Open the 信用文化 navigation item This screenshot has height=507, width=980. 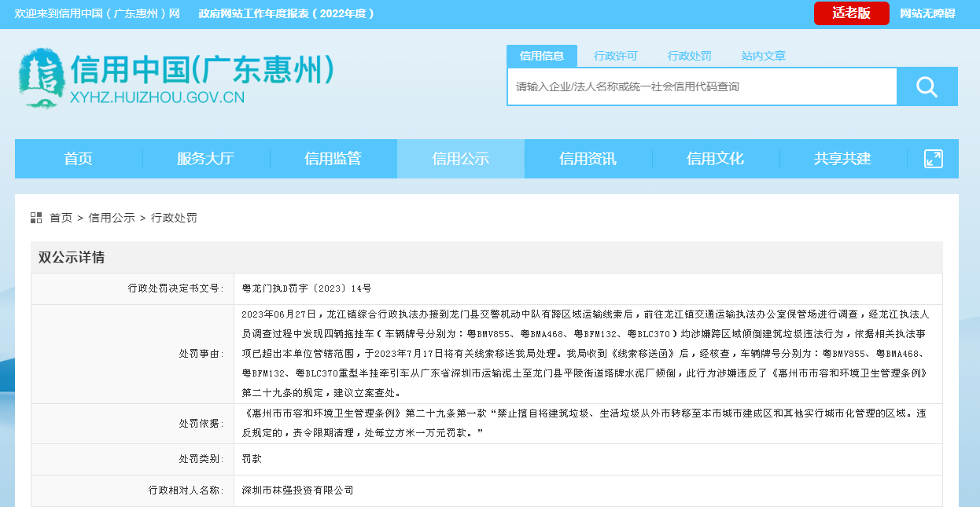click(x=716, y=159)
